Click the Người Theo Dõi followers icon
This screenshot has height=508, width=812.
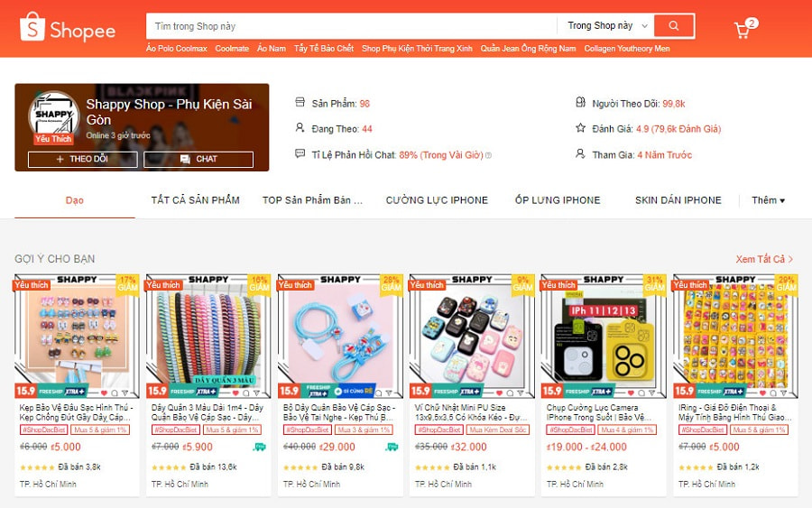click(580, 102)
